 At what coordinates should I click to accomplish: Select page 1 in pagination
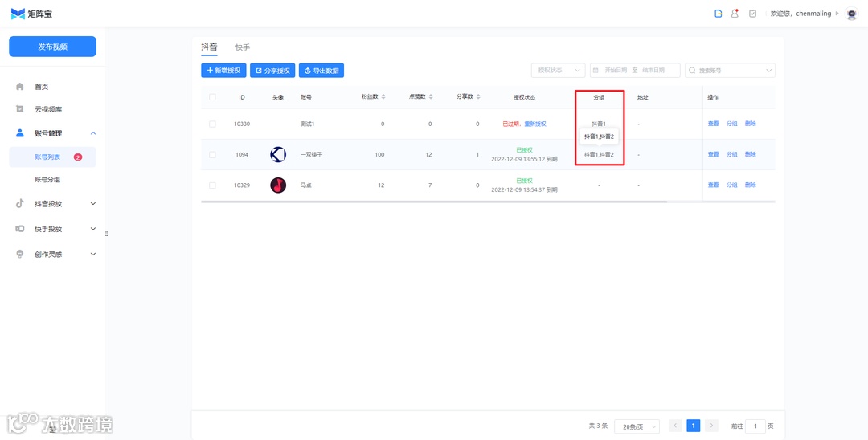click(x=694, y=426)
